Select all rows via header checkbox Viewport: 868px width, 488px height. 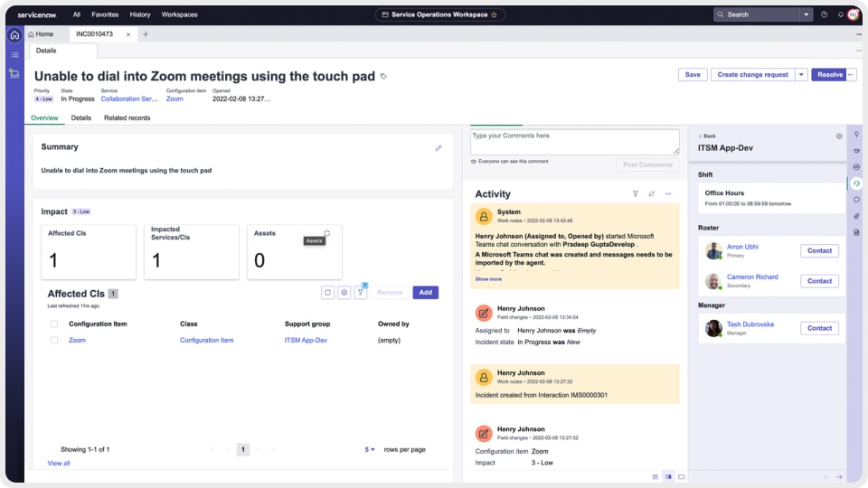(x=54, y=324)
